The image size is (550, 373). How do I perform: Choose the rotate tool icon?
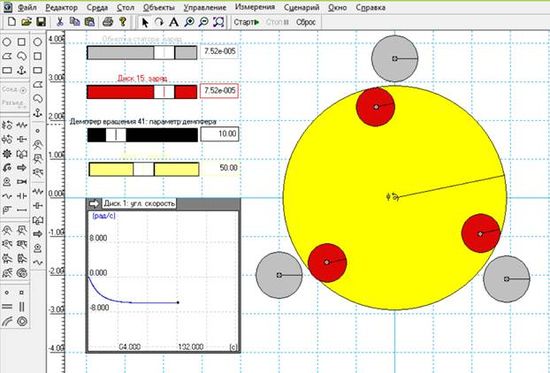tap(159, 22)
